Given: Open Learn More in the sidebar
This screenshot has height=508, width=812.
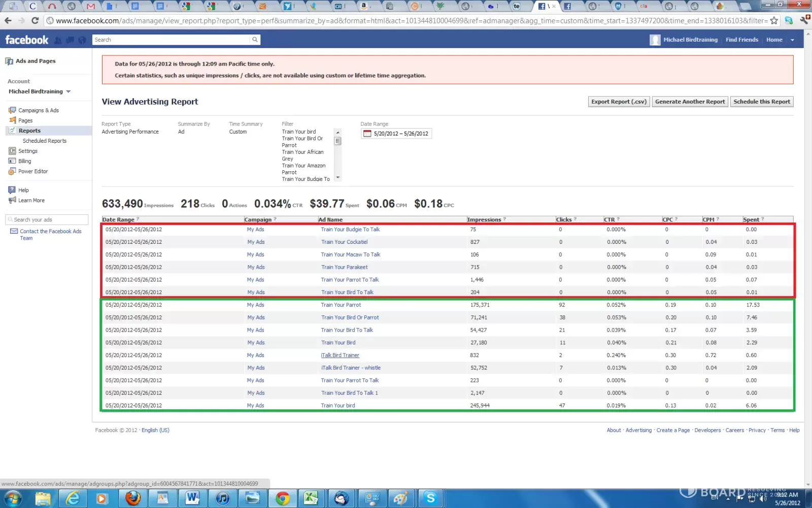Looking at the screenshot, I should coord(31,200).
